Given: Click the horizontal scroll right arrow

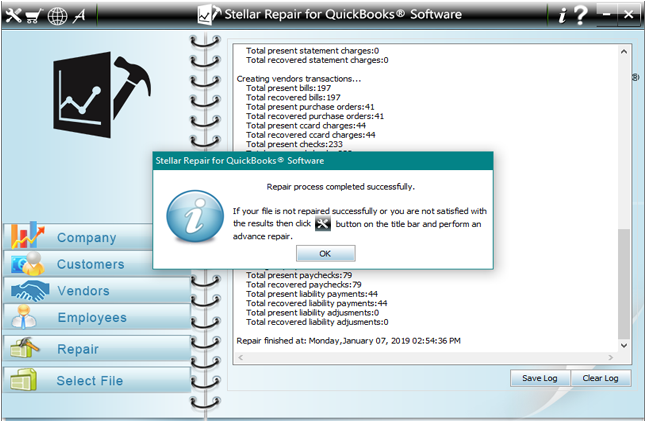Looking at the screenshot, I should point(611,357).
